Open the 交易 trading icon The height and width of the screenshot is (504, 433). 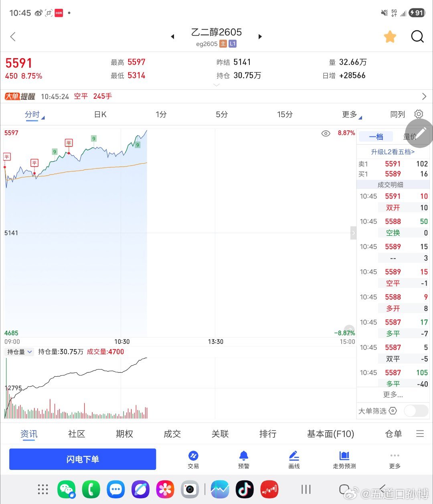point(194,459)
